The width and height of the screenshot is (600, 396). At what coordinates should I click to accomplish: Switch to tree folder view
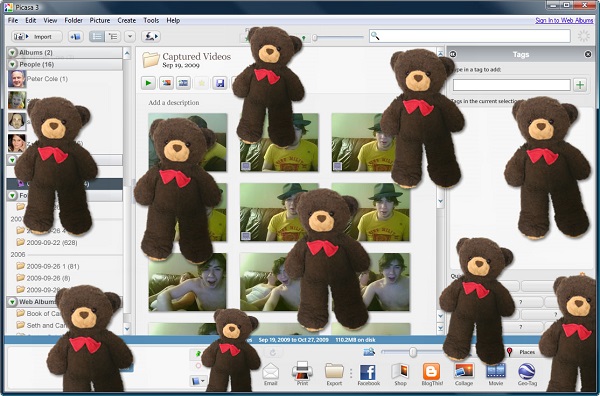click(x=113, y=37)
